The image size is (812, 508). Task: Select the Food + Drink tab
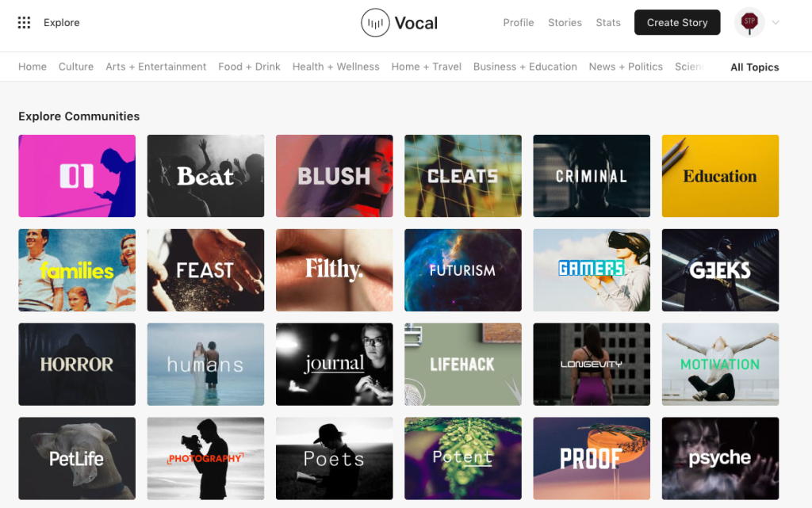click(x=249, y=67)
